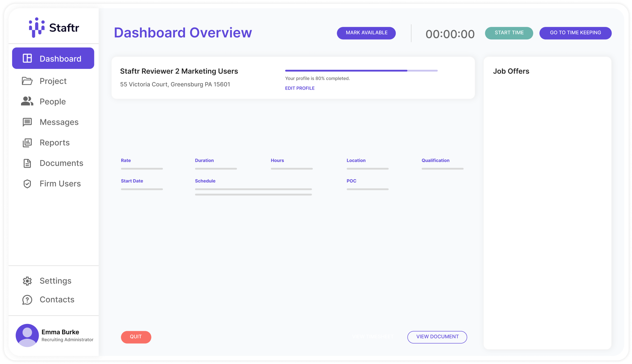Click the Staftr Reviewer 2 Marketing Users title
Screen dimensions: 632x364
pyautogui.click(x=179, y=71)
